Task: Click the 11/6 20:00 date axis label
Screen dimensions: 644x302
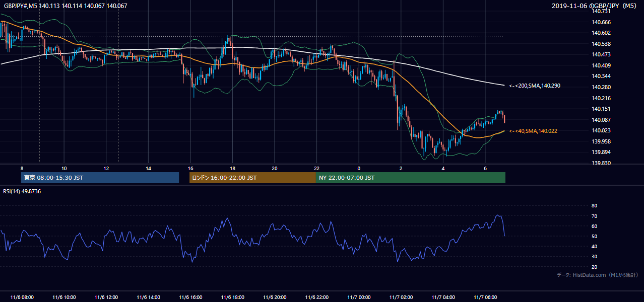Action: (275, 297)
